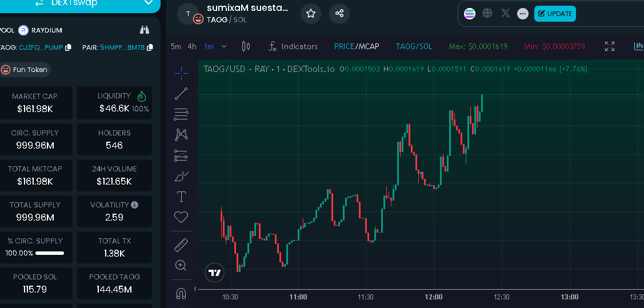The image size is (644, 308).
Task: Click the CIRC. SUPPLY 999.96M card
Action: 35,139
